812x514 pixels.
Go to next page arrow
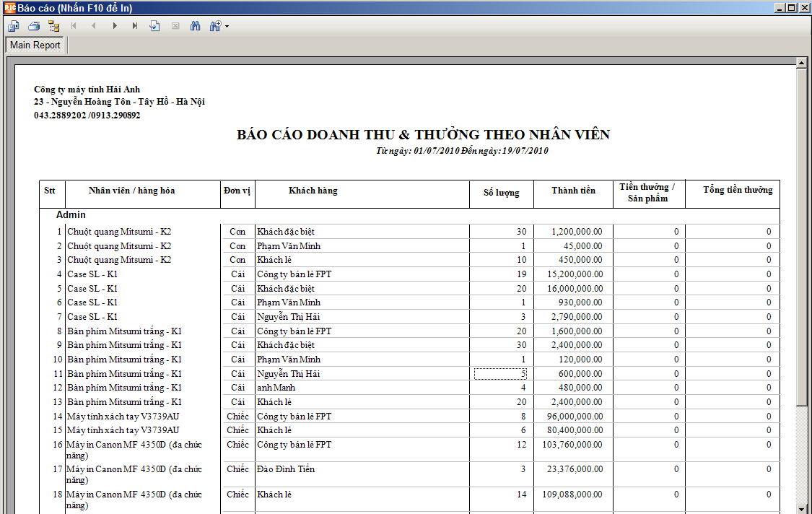pyautogui.click(x=115, y=26)
